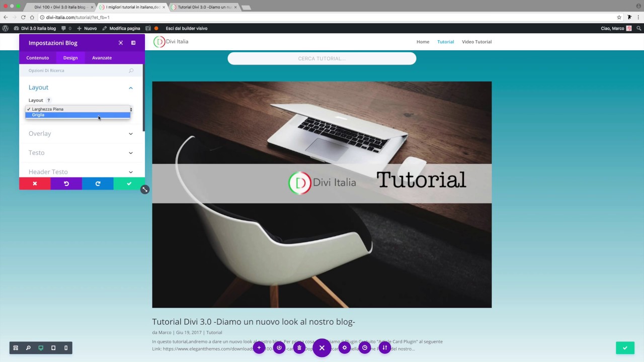Save page with green checkmark bottom-right

click(x=625, y=348)
